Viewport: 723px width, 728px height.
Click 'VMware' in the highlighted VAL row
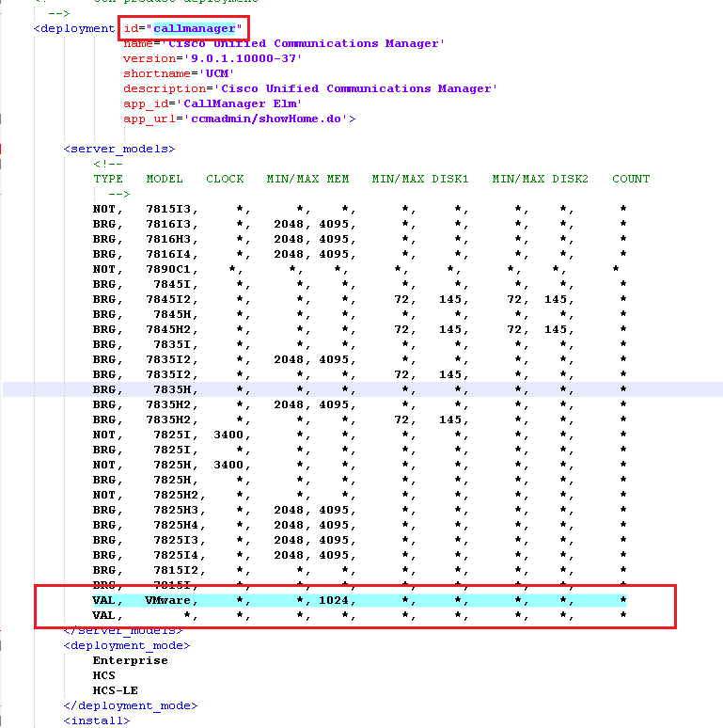point(168,600)
